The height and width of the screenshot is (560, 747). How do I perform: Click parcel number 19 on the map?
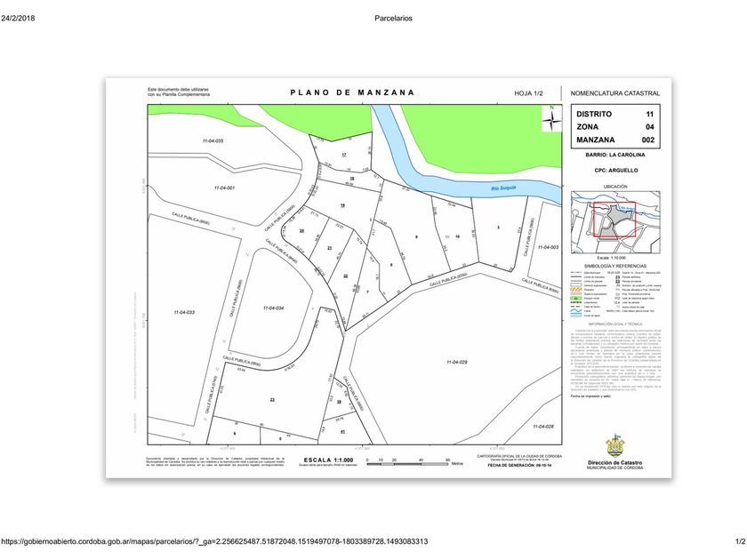[x=342, y=205]
